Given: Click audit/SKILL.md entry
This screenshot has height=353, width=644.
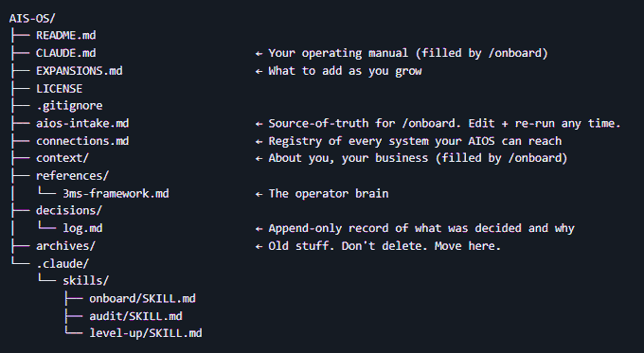Looking at the screenshot, I should click(136, 316).
